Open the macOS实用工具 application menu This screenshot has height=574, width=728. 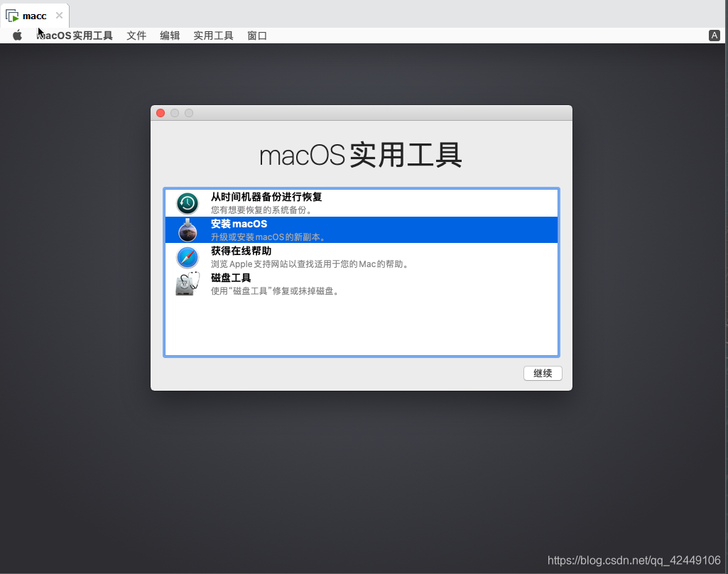tap(75, 36)
